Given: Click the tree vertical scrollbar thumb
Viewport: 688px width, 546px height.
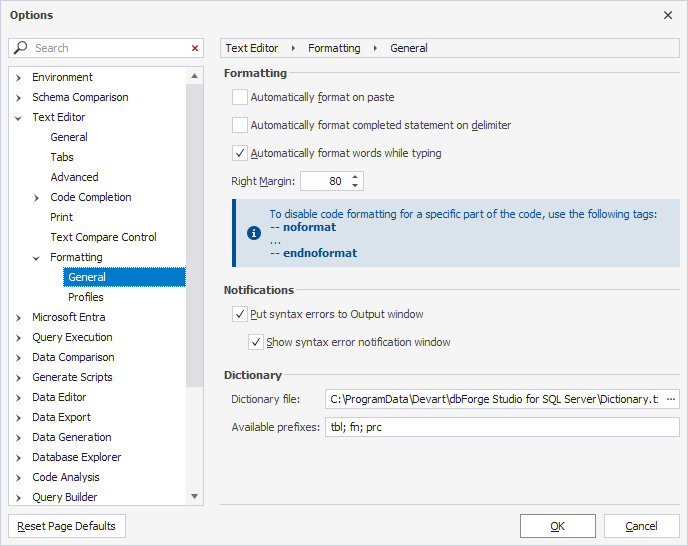Looking at the screenshot, I should point(194,236).
